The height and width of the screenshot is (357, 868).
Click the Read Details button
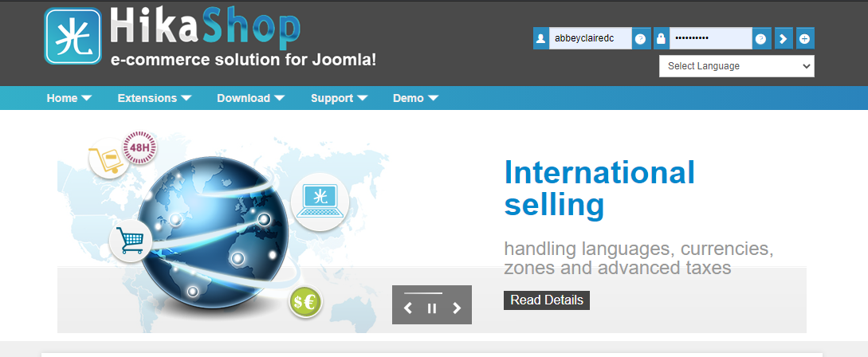tap(546, 300)
